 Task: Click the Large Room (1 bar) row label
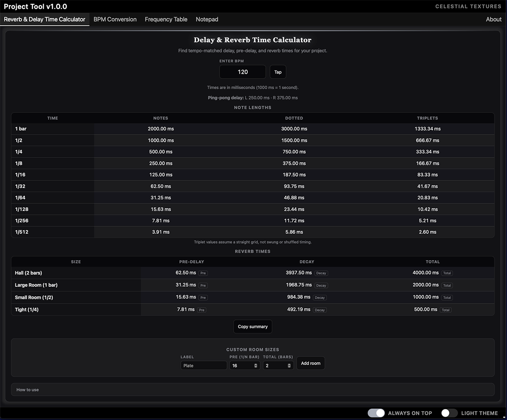pyautogui.click(x=36, y=285)
